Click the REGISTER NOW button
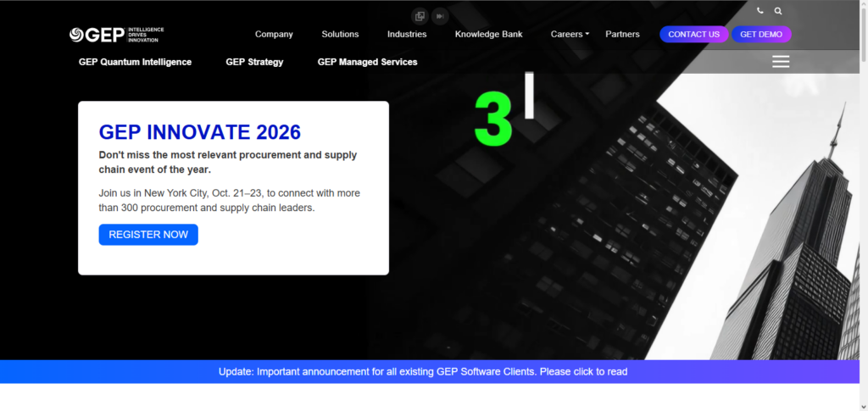This screenshot has height=411, width=868. pyautogui.click(x=148, y=235)
